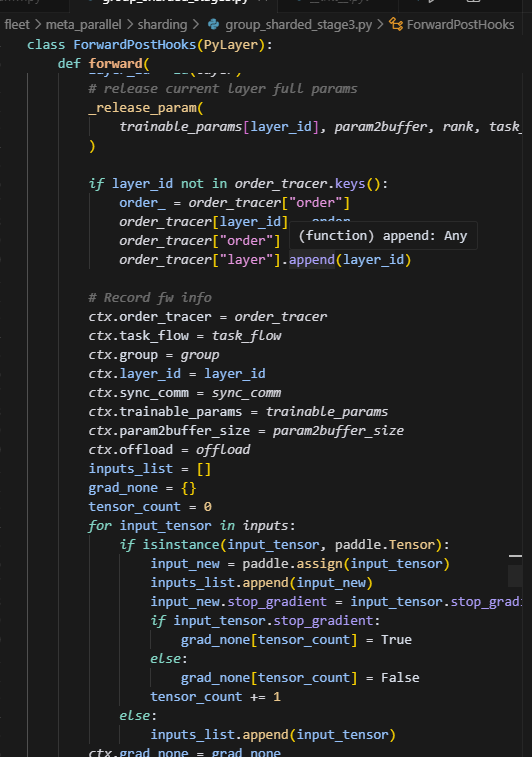Viewport: 532px width, 757px height.
Task: Click the line 'ctx.grad_none = grad_none'
Action: [x=184, y=752]
